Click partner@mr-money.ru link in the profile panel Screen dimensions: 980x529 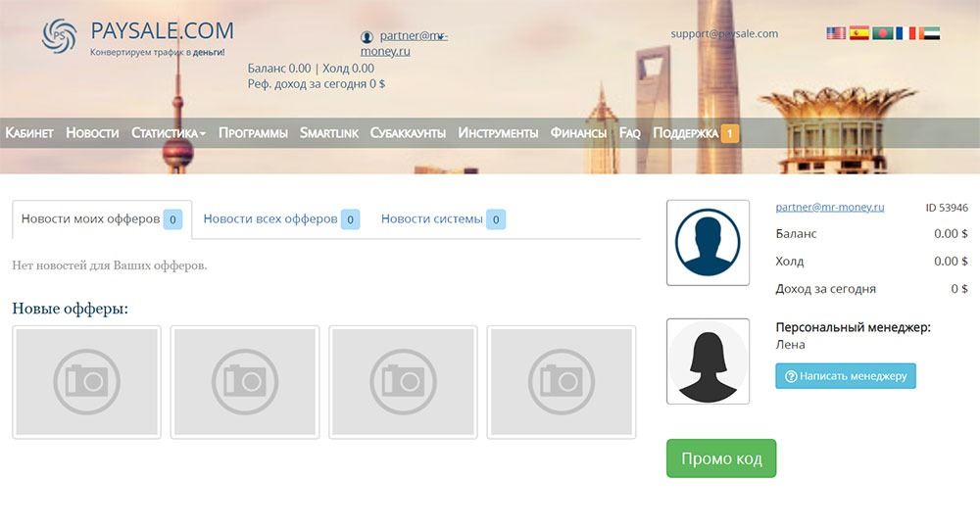(x=829, y=207)
